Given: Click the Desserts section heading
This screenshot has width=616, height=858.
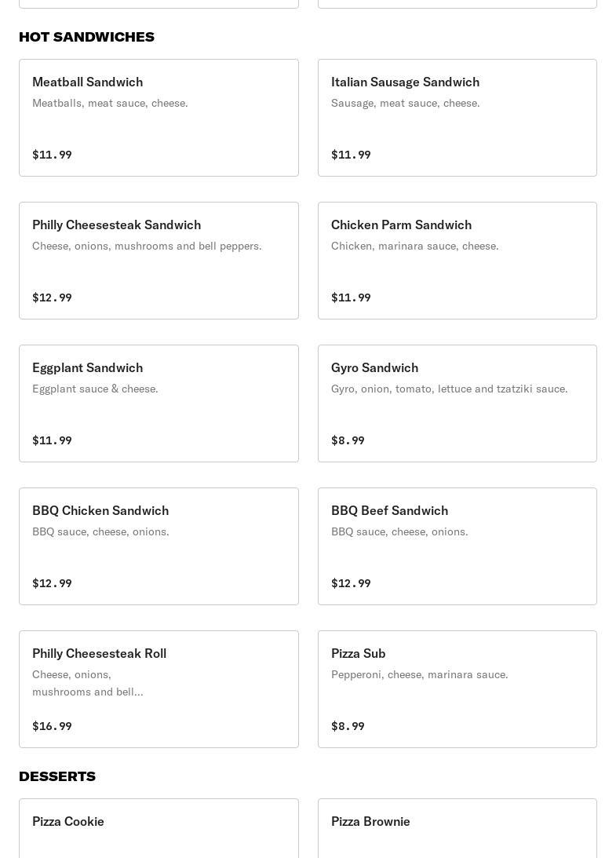Looking at the screenshot, I should pos(57,776).
